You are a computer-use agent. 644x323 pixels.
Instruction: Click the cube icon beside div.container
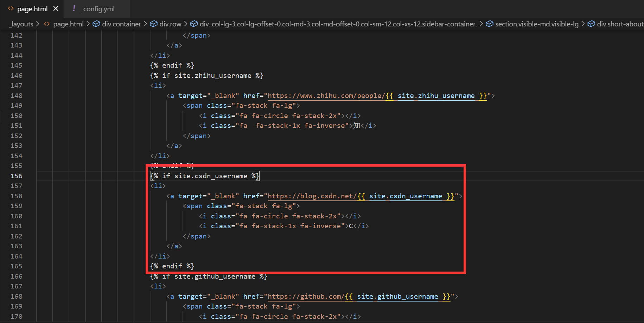[96, 24]
